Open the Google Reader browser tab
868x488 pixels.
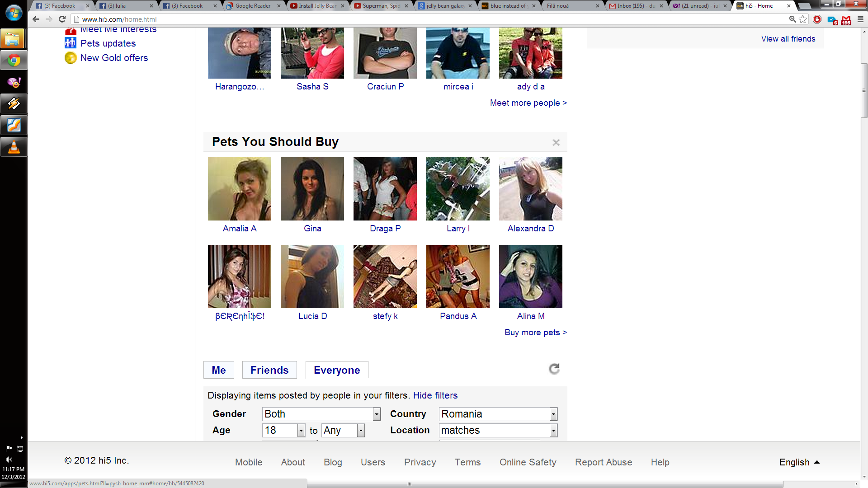coord(252,6)
